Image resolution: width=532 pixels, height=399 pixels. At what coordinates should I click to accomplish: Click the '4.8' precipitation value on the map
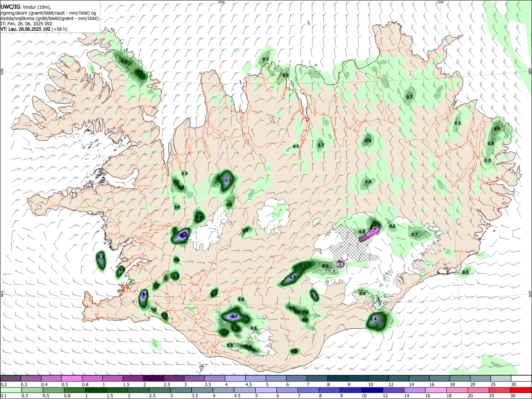[292, 278]
